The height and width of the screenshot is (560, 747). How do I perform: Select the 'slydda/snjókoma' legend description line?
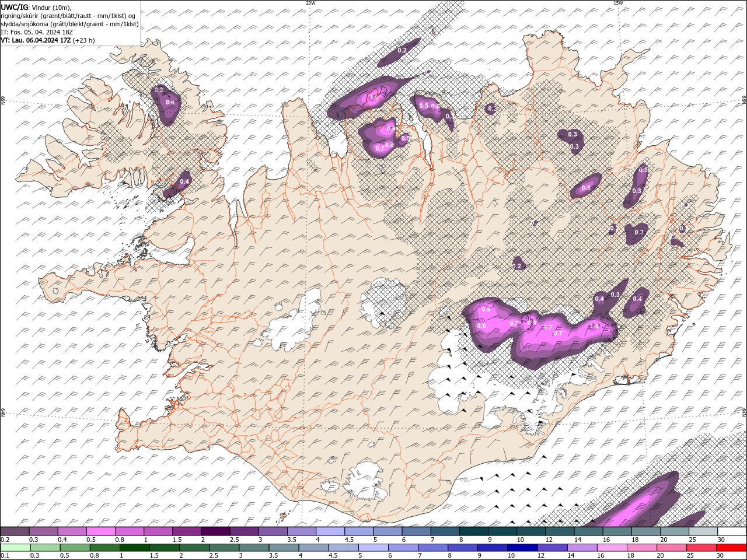(x=69, y=24)
